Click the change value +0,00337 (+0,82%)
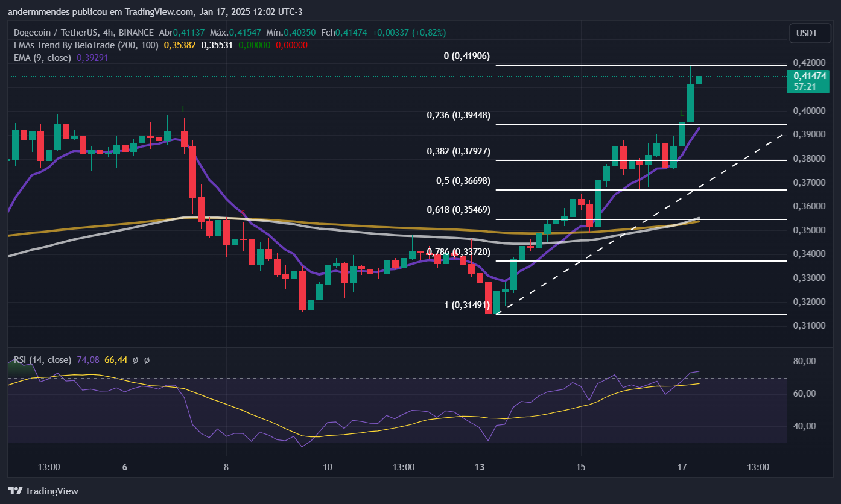The image size is (841, 504). click(409, 33)
